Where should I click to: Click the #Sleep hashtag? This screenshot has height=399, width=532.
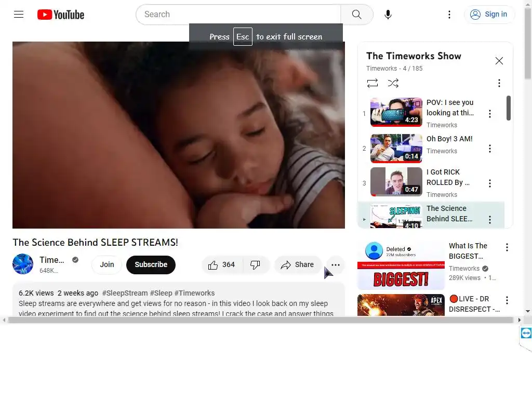161,293
